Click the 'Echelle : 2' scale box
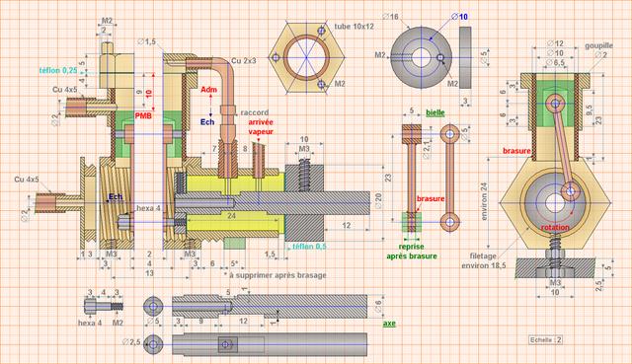Screen dimensions: 632x364 coord(545,339)
